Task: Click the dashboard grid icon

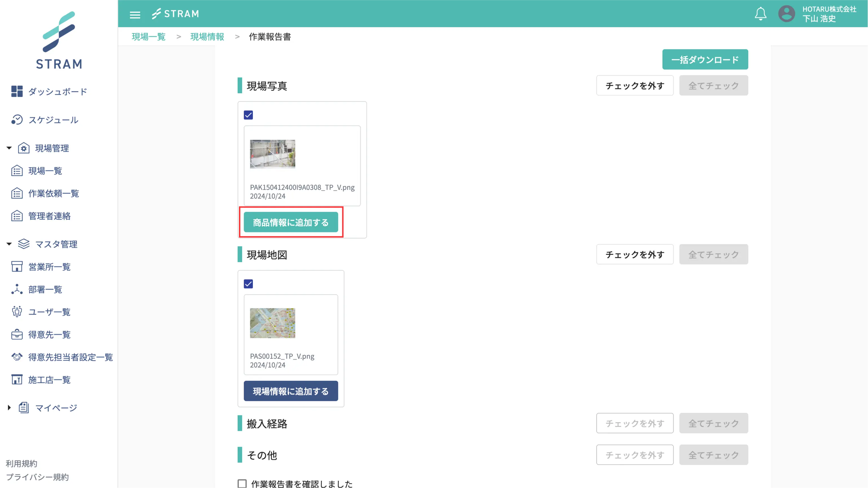Action: [x=17, y=91]
